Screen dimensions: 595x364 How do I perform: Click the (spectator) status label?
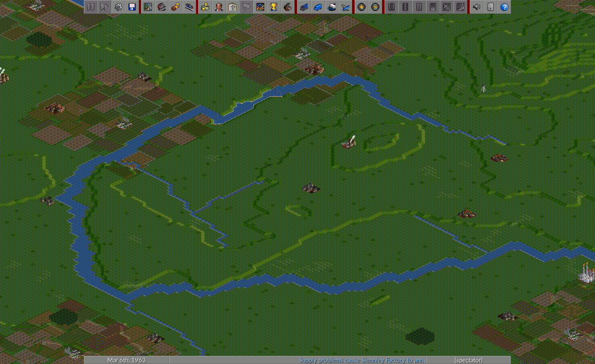469,360
